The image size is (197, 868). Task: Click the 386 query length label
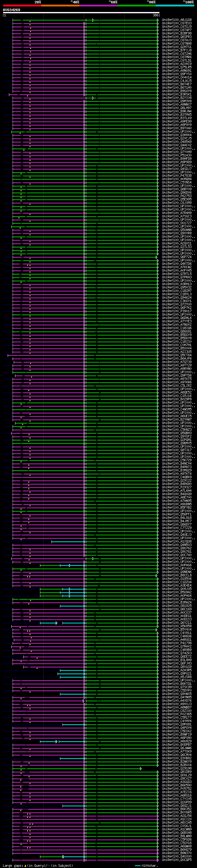(x=155, y=15)
